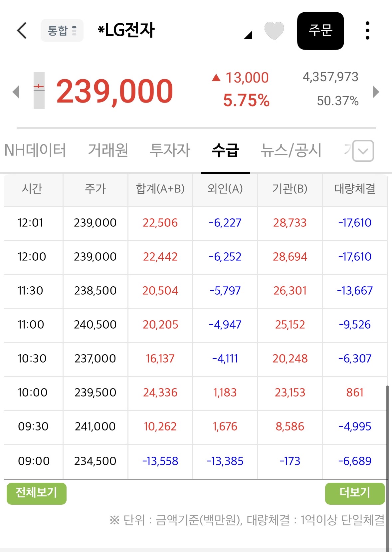Expand the stock name dropdown triangle
Screen dimensions: 392x552
tap(248, 35)
